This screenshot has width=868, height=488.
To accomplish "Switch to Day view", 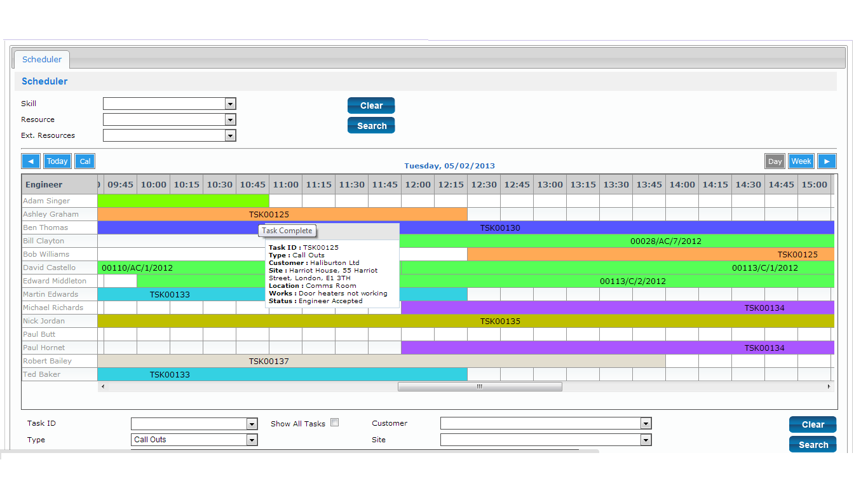I will pyautogui.click(x=775, y=161).
